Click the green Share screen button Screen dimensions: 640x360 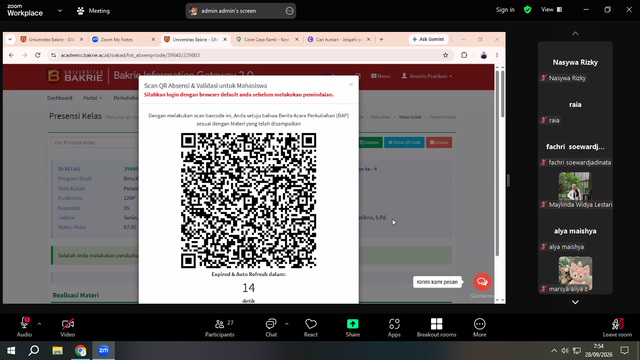point(353,328)
